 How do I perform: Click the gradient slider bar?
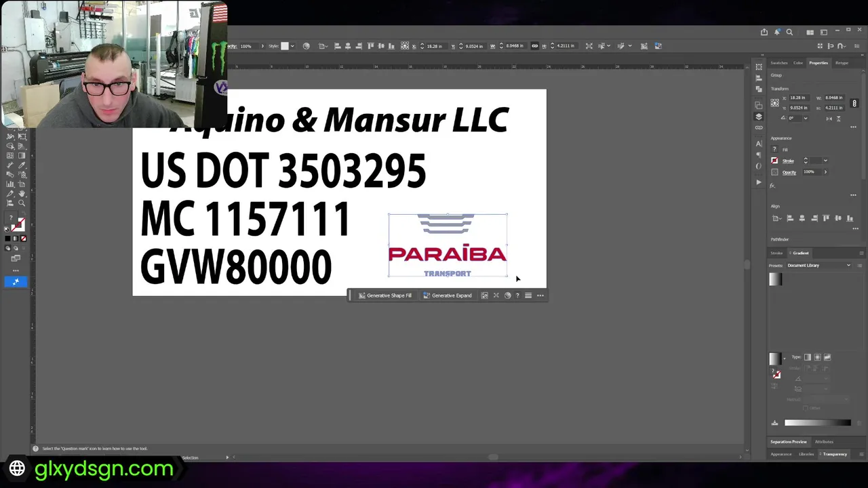818,423
